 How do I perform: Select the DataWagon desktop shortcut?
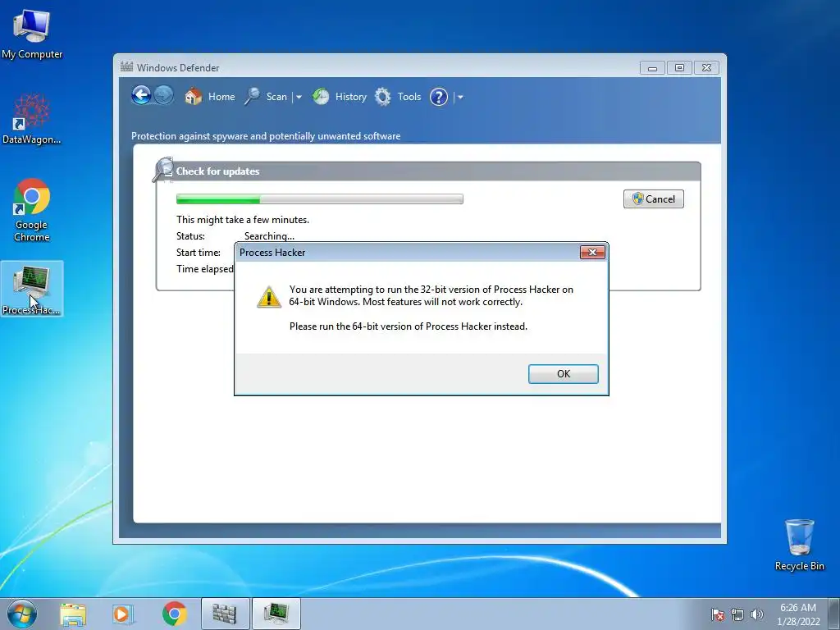[32, 119]
